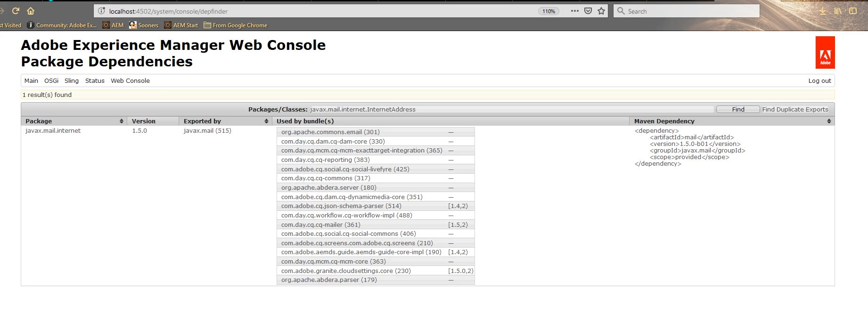Sort by Maven Dependency column arrows
This screenshot has height=313, width=868.
point(829,121)
